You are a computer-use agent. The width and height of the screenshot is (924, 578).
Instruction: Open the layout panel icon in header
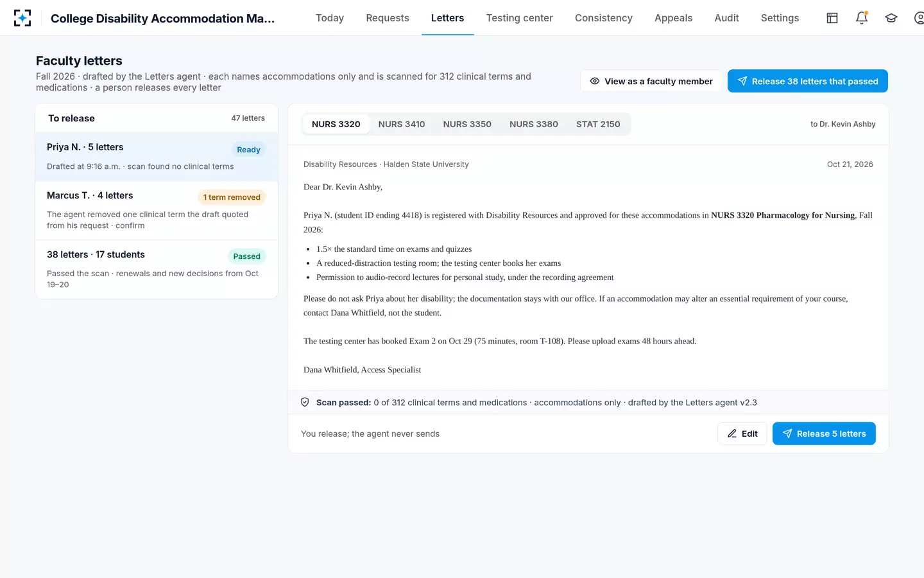pyautogui.click(x=832, y=18)
